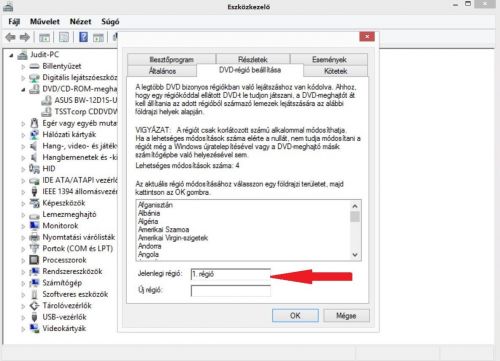Screen dimensions: 500x361
Task: Select Amerikai Virgin-szigetek in the list
Action: 173,238
